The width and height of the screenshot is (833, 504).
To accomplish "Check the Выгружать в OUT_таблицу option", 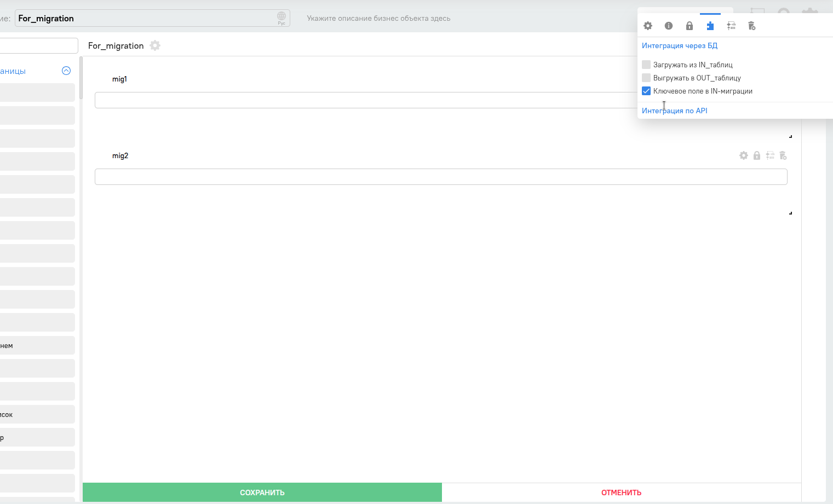I will tap(646, 78).
